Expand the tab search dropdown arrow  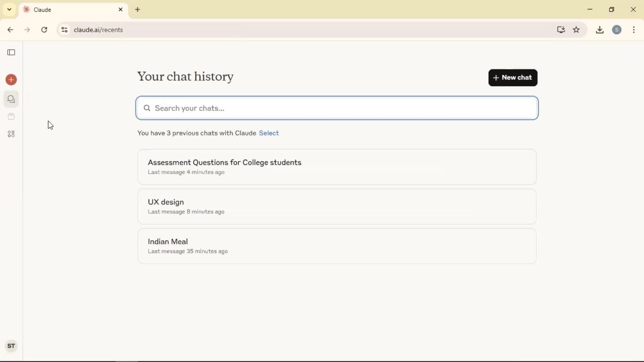(9, 9)
